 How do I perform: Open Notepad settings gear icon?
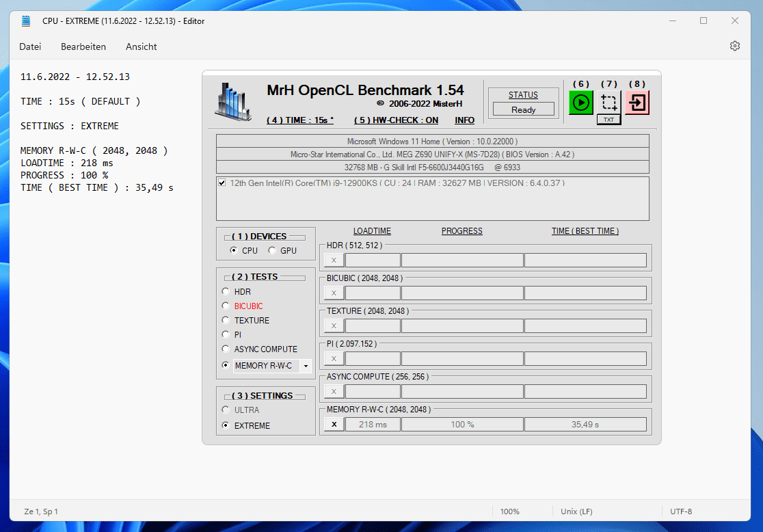735,46
